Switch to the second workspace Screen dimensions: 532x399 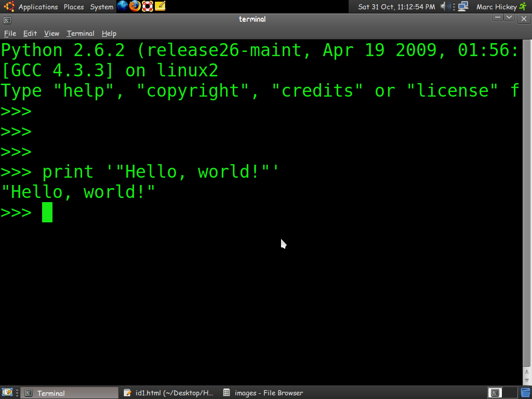(510, 393)
